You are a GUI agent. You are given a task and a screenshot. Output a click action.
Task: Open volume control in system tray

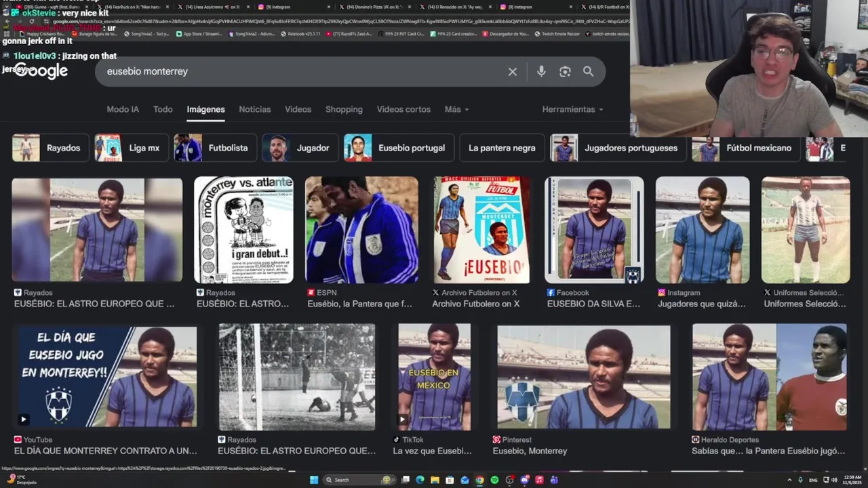point(834,480)
